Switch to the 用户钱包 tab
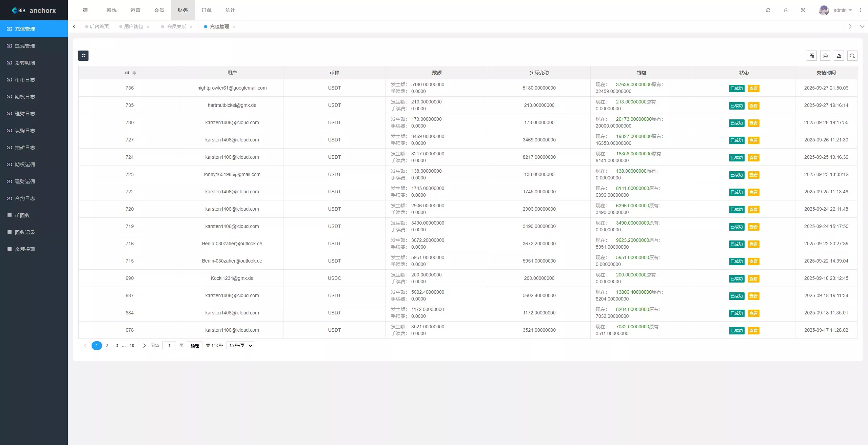This screenshot has width=868, height=445. pos(133,26)
